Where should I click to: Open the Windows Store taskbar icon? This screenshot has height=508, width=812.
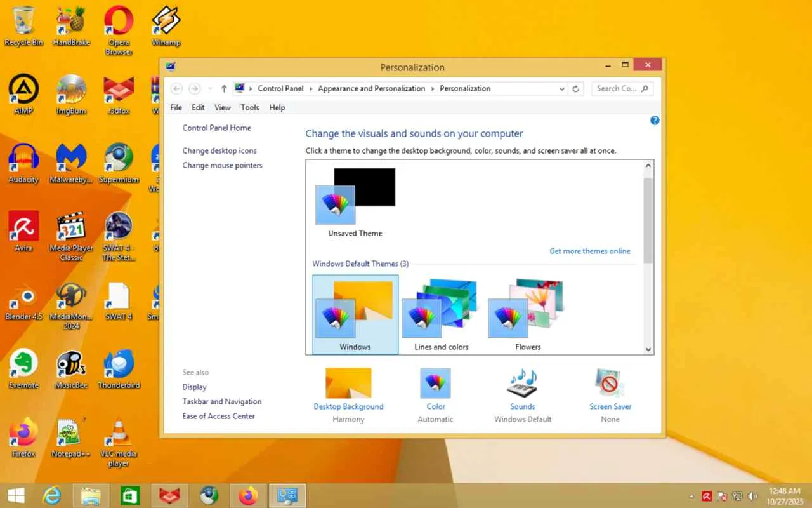pos(131,495)
